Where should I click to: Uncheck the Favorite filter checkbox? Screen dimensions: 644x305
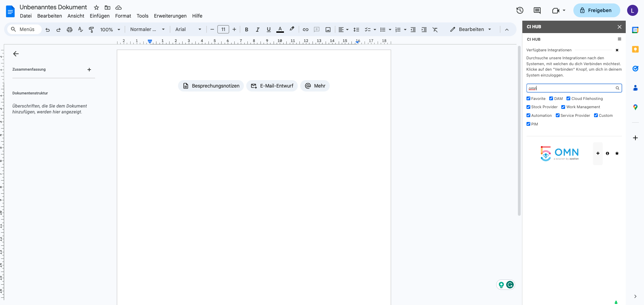[x=529, y=99]
